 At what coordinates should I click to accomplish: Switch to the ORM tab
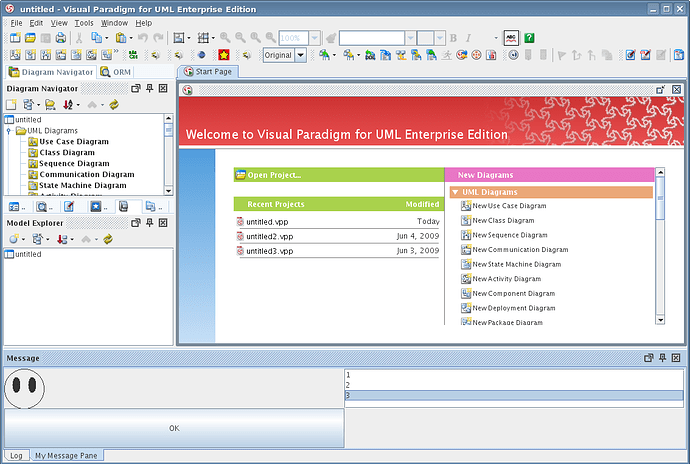(x=116, y=72)
